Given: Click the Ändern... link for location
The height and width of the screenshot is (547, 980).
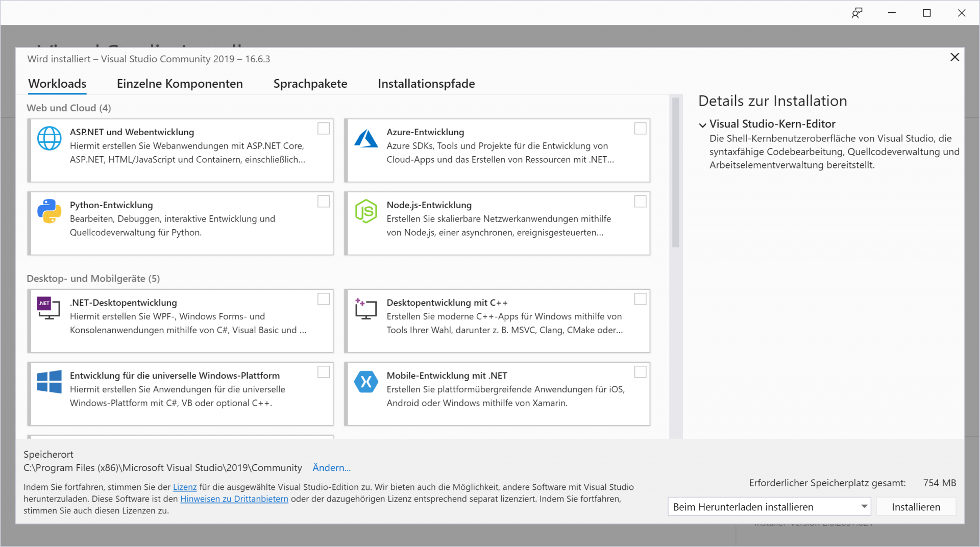Looking at the screenshot, I should point(331,468).
